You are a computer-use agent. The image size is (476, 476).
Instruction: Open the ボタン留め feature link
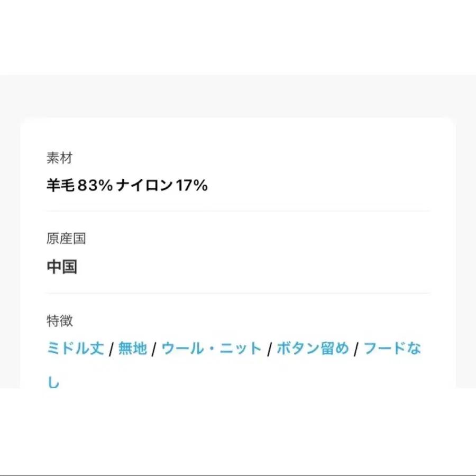[x=313, y=349]
